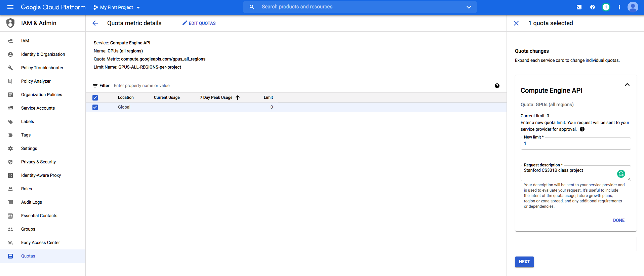Open the quota table help icon
Image resolution: width=644 pixels, height=276 pixels.
(x=497, y=86)
